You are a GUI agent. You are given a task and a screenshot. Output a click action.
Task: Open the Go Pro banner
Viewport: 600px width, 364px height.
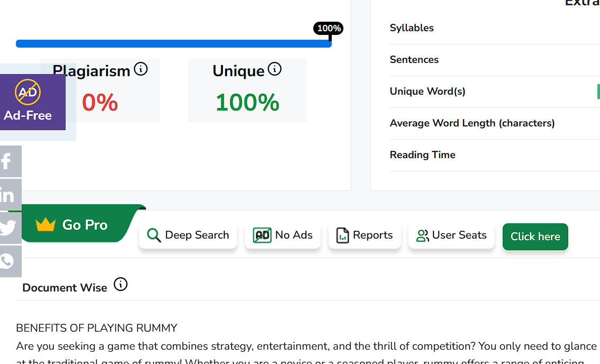pyautogui.click(x=80, y=224)
